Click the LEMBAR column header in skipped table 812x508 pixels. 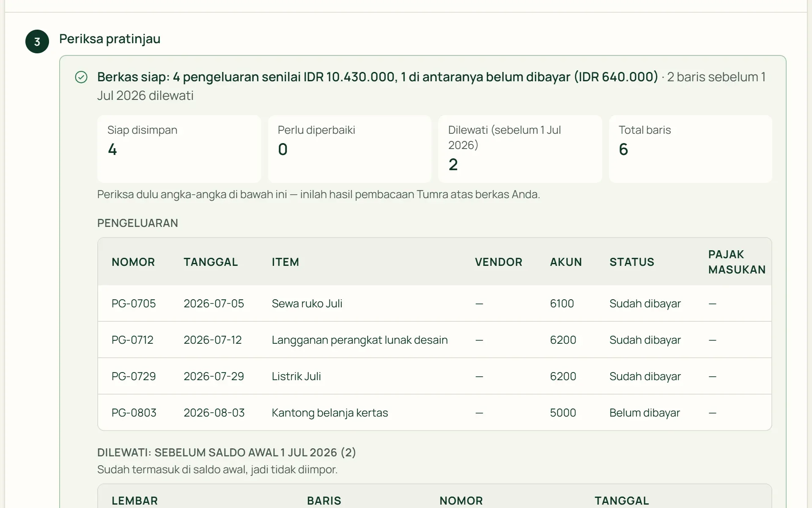point(134,501)
